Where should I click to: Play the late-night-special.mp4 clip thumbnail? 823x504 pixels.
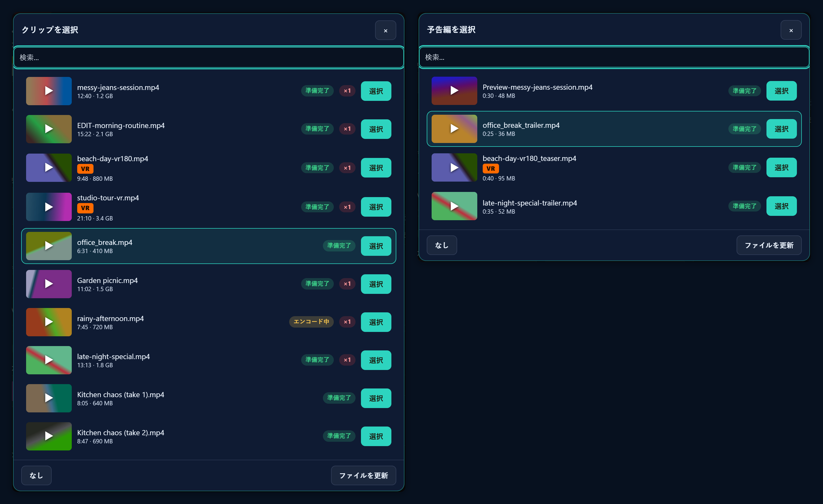49,360
